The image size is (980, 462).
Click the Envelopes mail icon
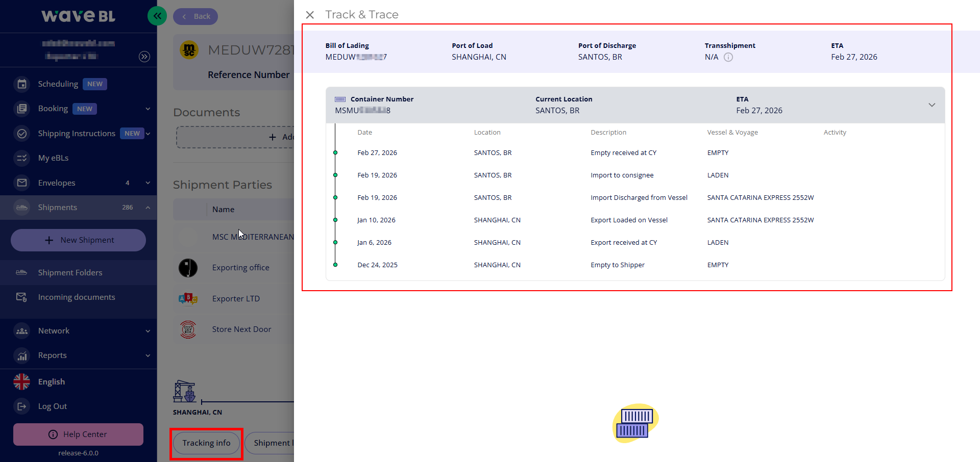(x=22, y=183)
